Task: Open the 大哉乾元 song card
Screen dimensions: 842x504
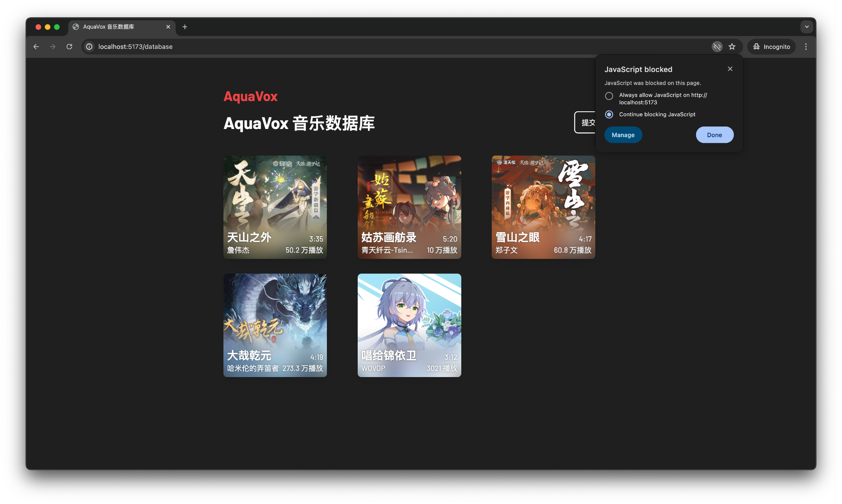Action: coord(275,325)
